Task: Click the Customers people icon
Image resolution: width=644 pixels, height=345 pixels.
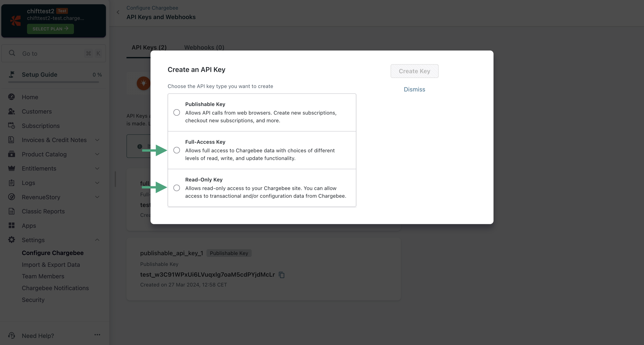Action: 12,111
